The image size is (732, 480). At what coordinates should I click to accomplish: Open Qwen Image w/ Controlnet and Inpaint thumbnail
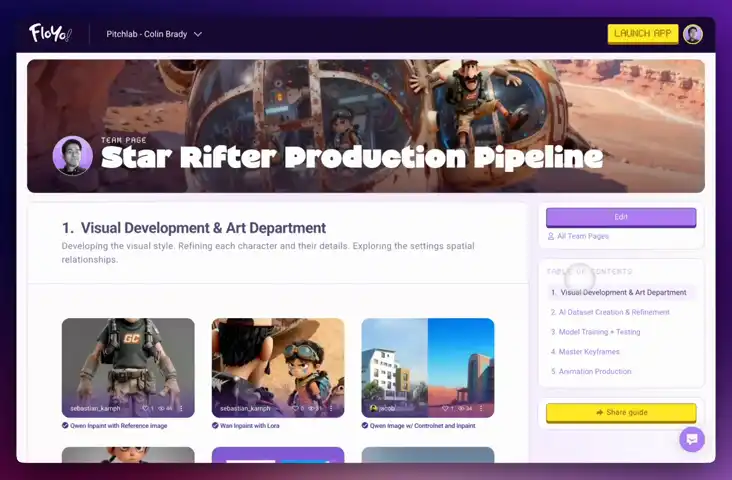pyautogui.click(x=427, y=360)
